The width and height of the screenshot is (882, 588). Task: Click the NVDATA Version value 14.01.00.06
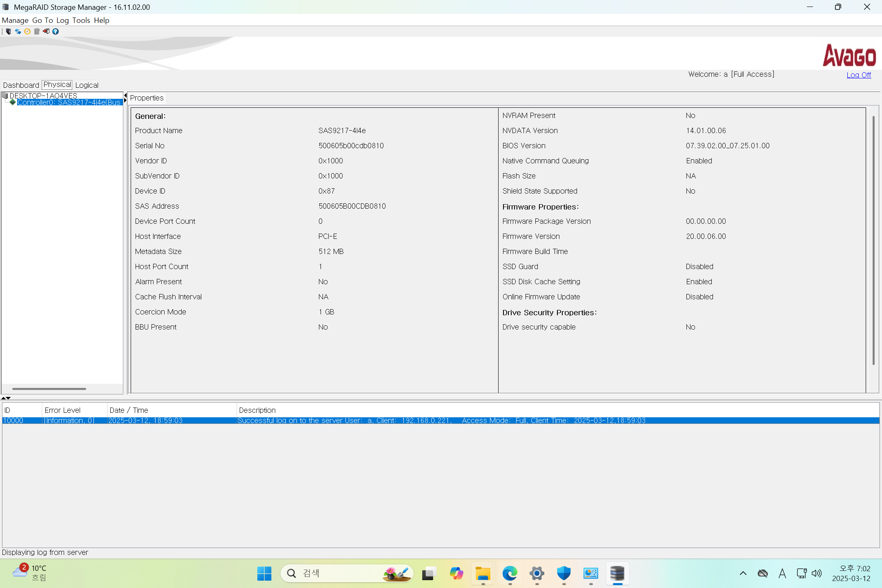point(706,131)
